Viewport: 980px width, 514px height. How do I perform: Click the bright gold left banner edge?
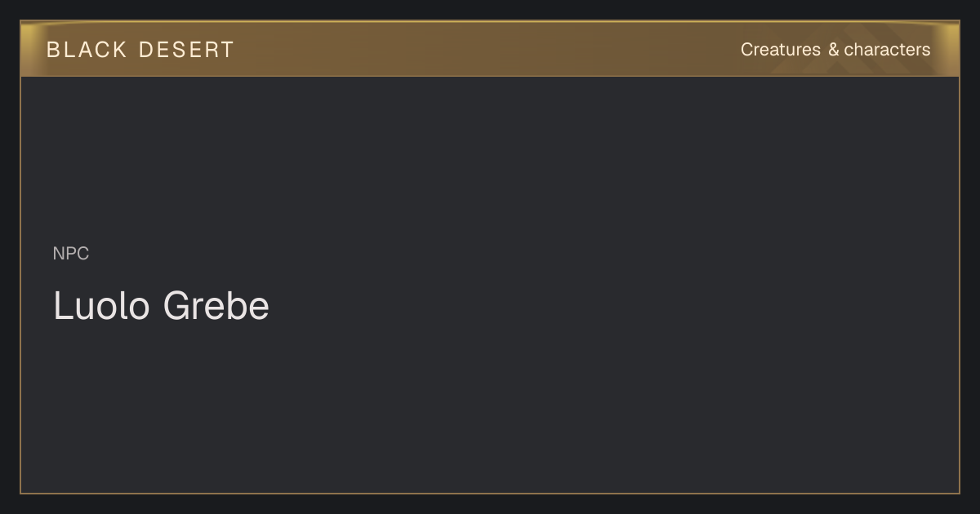pyautogui.click(x=29, y=49)
